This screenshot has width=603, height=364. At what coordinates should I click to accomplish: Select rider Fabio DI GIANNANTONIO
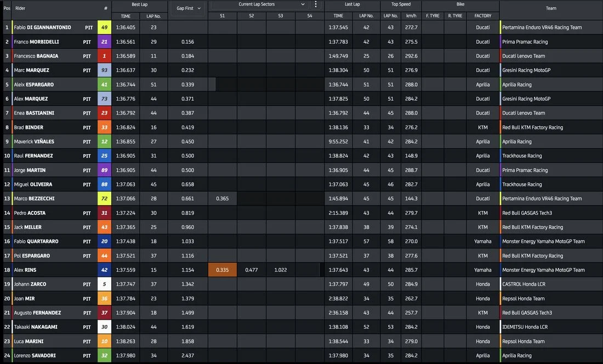point(42,27)
